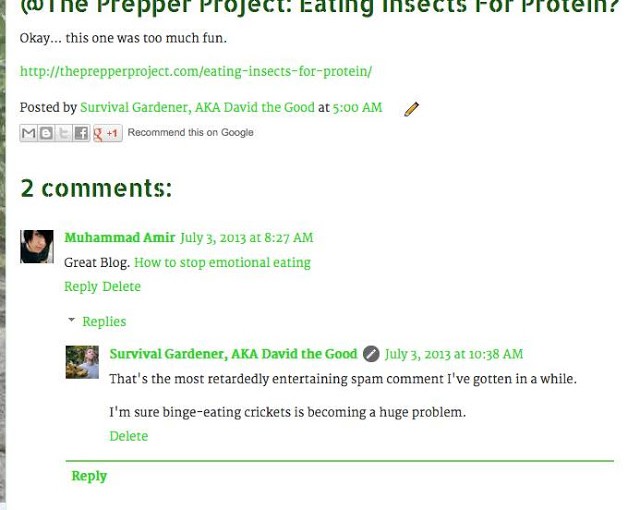Screen dimensions: 640x510
Task: Delete Muhammad Amir's comment
Action: [122, 286]
